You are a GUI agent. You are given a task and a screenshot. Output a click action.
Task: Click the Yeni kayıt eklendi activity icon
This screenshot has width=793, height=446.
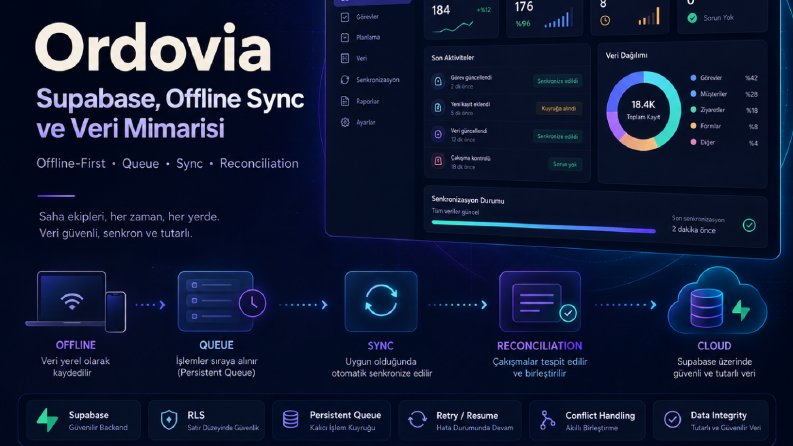(x=438, y=107)
